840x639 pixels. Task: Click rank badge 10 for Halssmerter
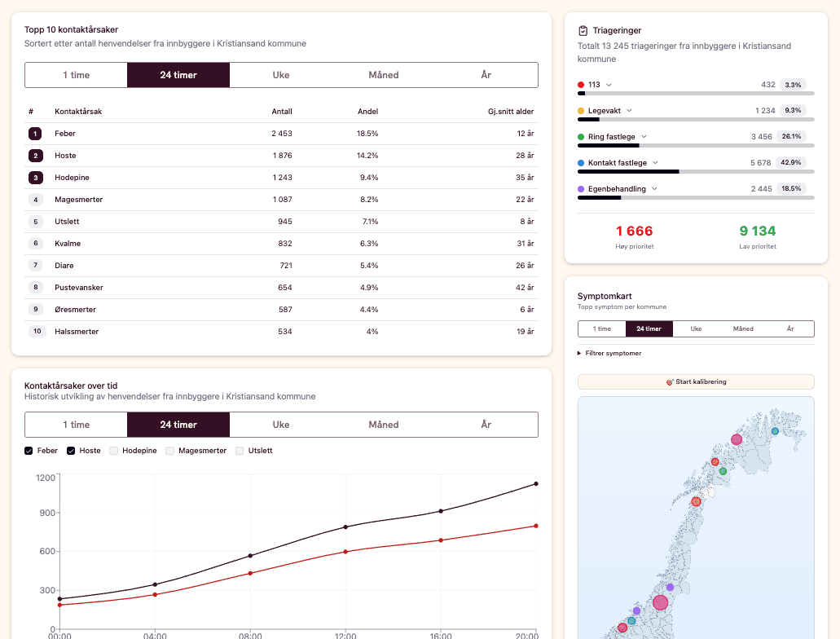[x=37, y=331]
